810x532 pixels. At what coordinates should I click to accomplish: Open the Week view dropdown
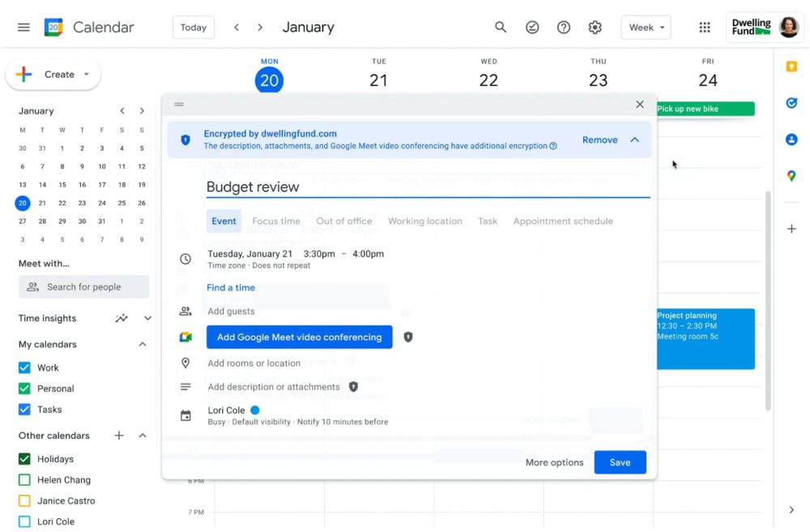click(x=646, y=28)
